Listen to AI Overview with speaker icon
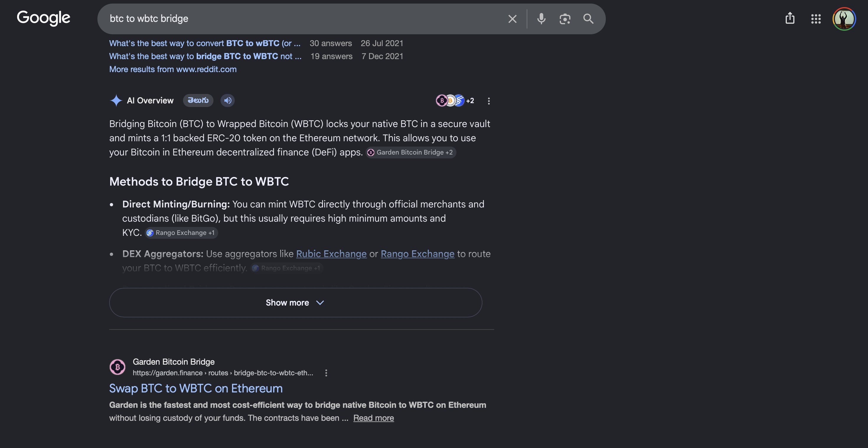Image resolution: width=868 pixels, height=448 pixels. pyautogui.click(x=228, y=100)
